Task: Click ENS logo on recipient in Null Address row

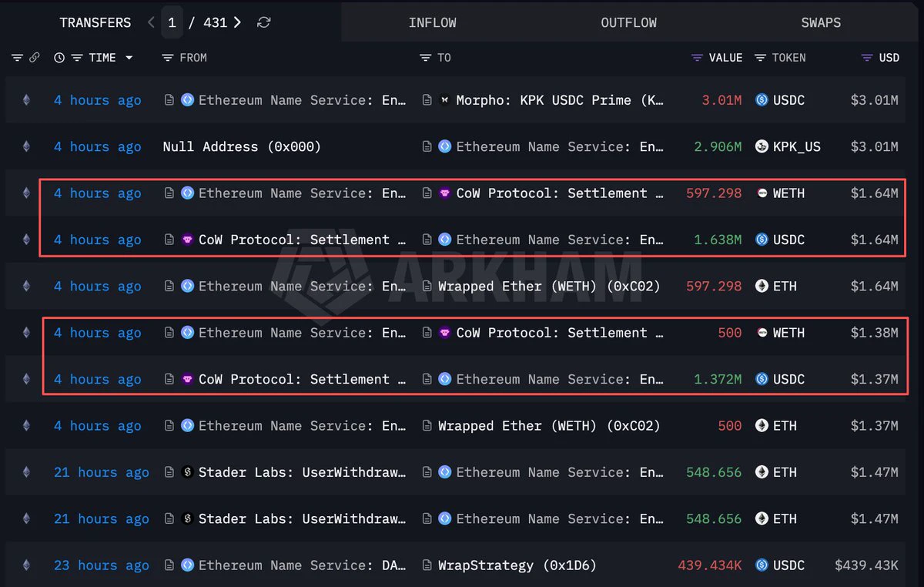Action: (444, 146)
